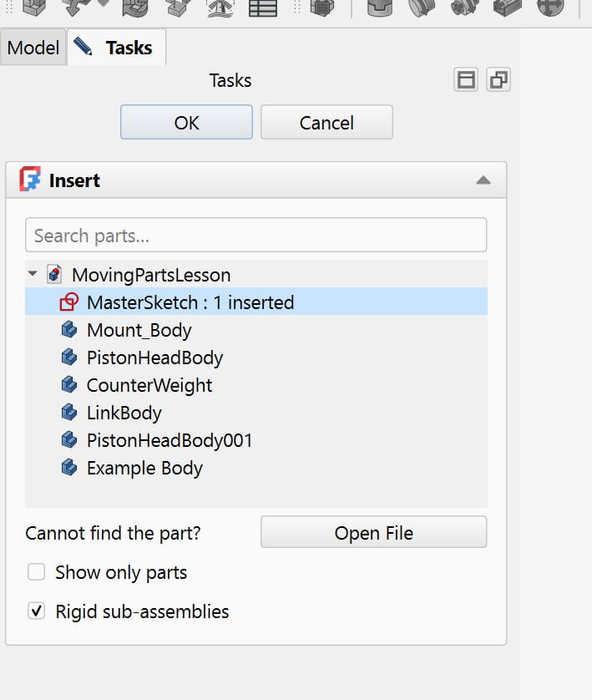Enable the Show only parts checkbox
This screenshot has width=592, height=700.
coord(36,573)
